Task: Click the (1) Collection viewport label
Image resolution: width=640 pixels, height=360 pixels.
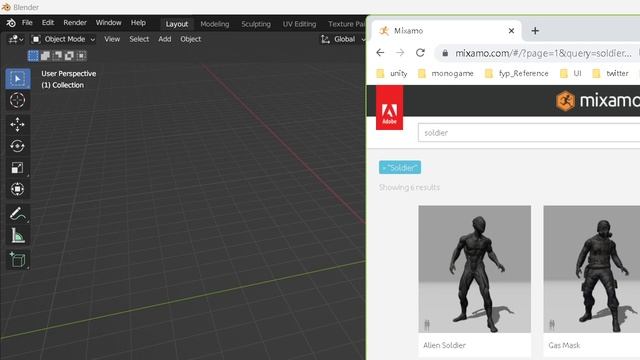Action: [x=62, y=85]
